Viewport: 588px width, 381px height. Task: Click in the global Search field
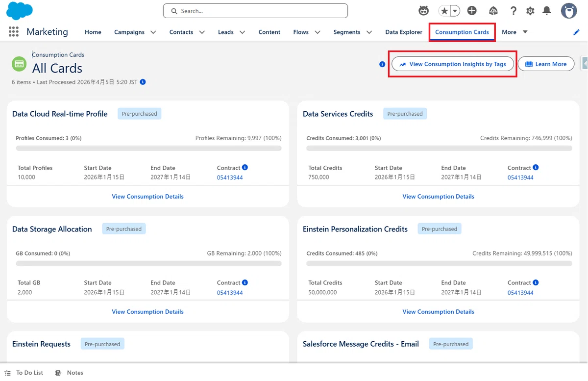tap(255, 11)
